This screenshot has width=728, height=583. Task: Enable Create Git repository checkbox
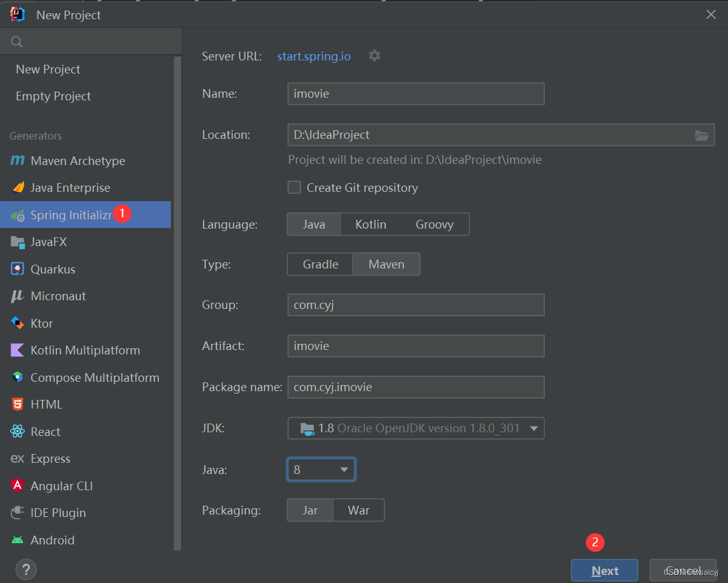point(294,187)
